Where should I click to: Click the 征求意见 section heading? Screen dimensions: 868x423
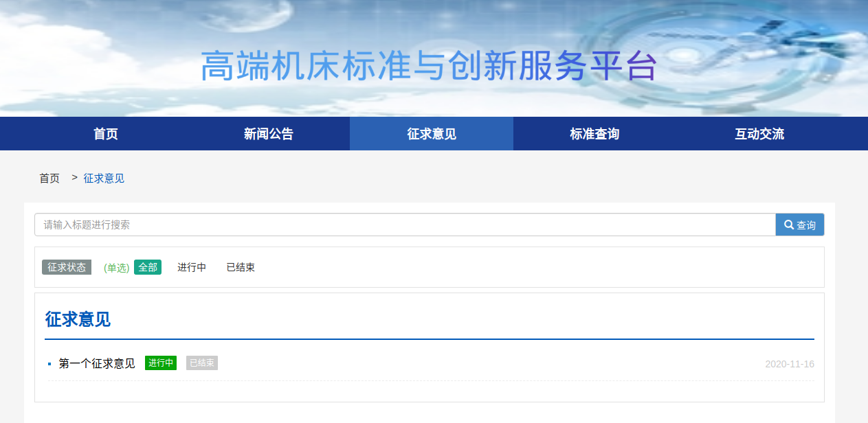[78, 319]
